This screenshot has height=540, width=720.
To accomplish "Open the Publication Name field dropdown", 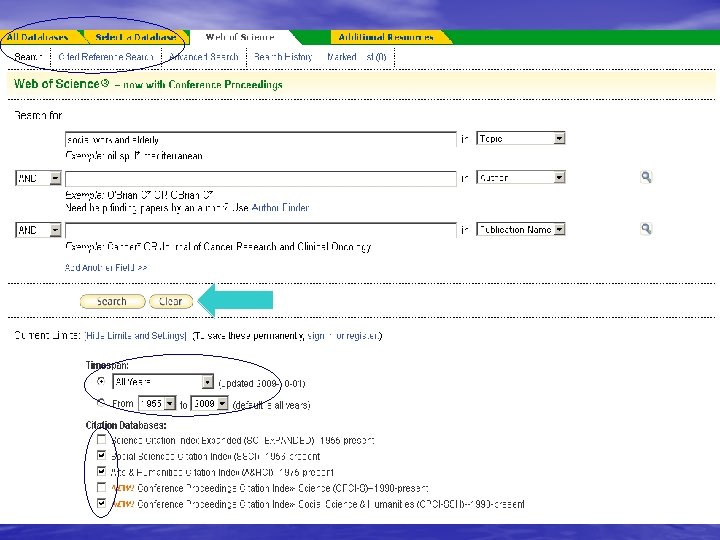I will pos(521,229).
